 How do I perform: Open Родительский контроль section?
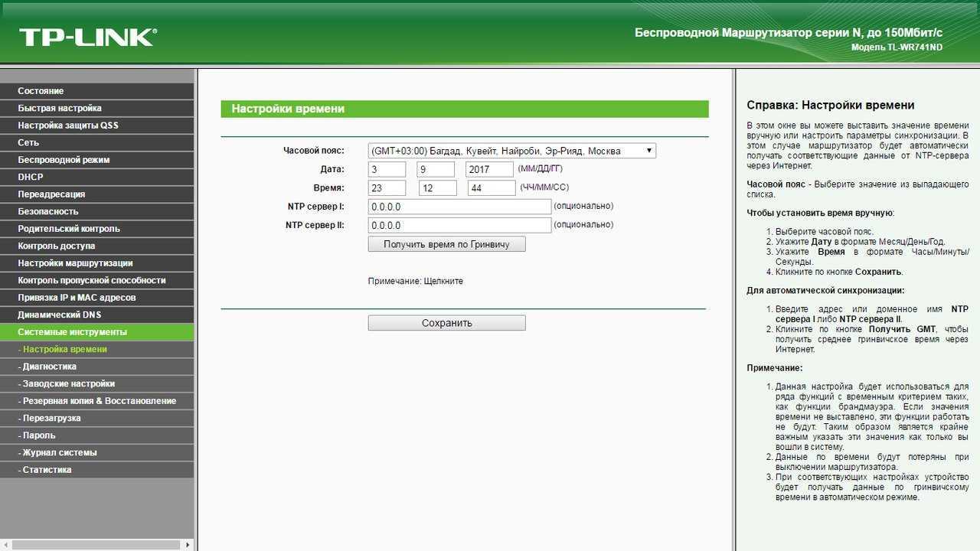coord(96,229)
